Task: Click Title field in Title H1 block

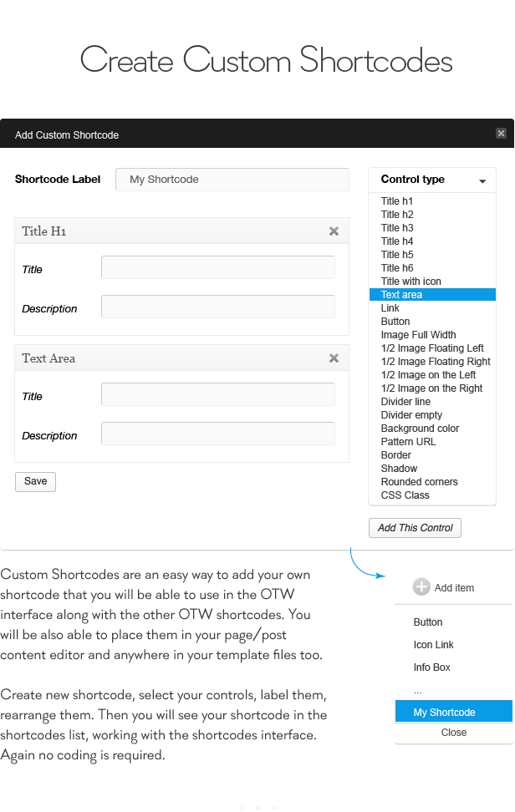Action: pyautogui.click(x=218, y=267)
